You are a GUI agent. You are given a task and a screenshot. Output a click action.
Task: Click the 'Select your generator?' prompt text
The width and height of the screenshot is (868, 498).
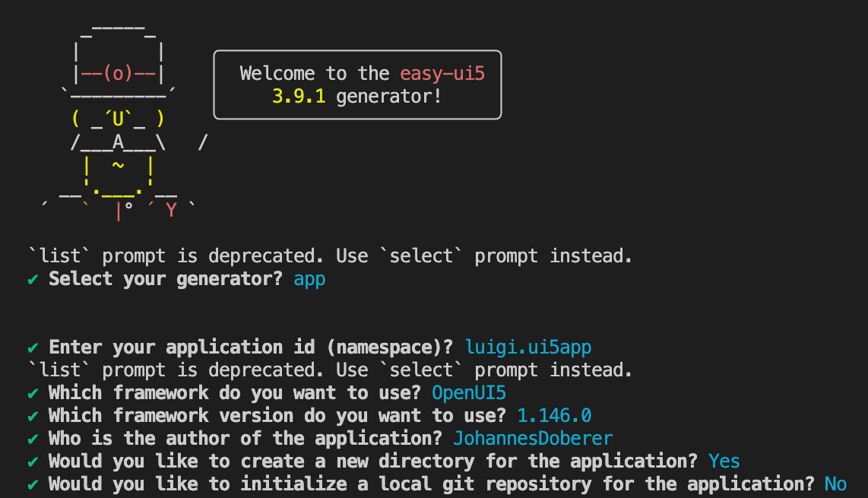(x=166, y=278)
